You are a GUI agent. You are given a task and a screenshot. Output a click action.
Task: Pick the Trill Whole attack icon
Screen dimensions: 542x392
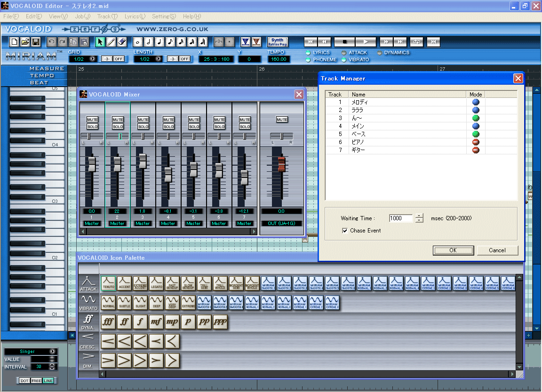coord(220,283)
